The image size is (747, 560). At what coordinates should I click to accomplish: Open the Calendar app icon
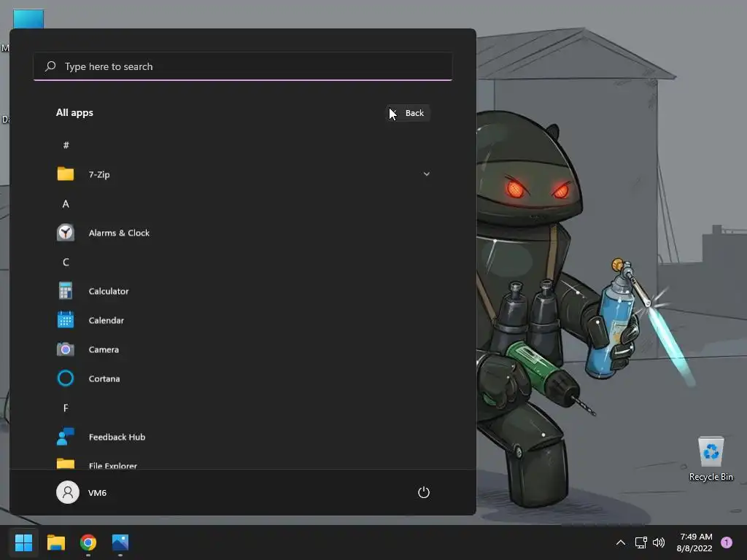(x=66, y=320)
